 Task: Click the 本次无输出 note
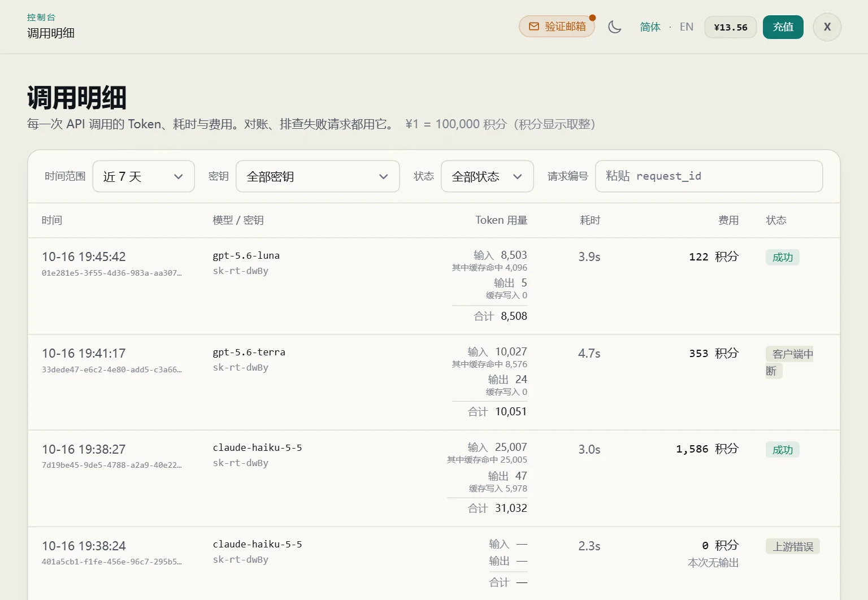[x=713, y=563]
